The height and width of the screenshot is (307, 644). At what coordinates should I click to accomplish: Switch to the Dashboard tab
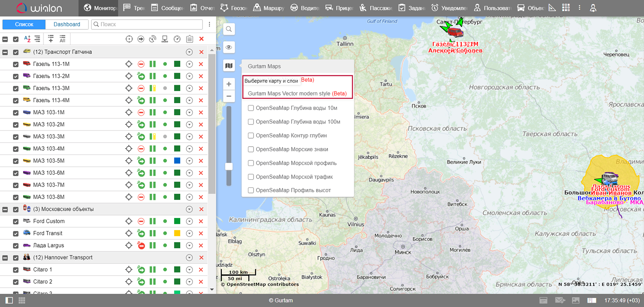coord(67,24)
